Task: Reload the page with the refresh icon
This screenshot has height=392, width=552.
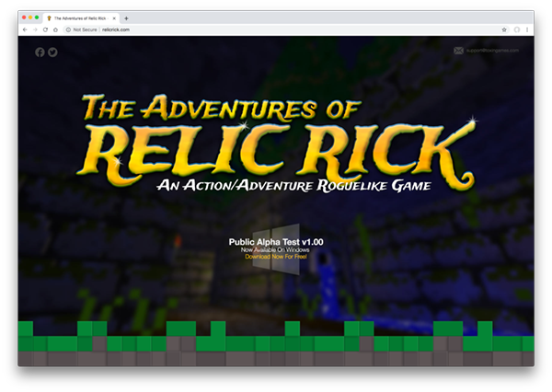Action: pyautogui.click(x=45, y=29)
